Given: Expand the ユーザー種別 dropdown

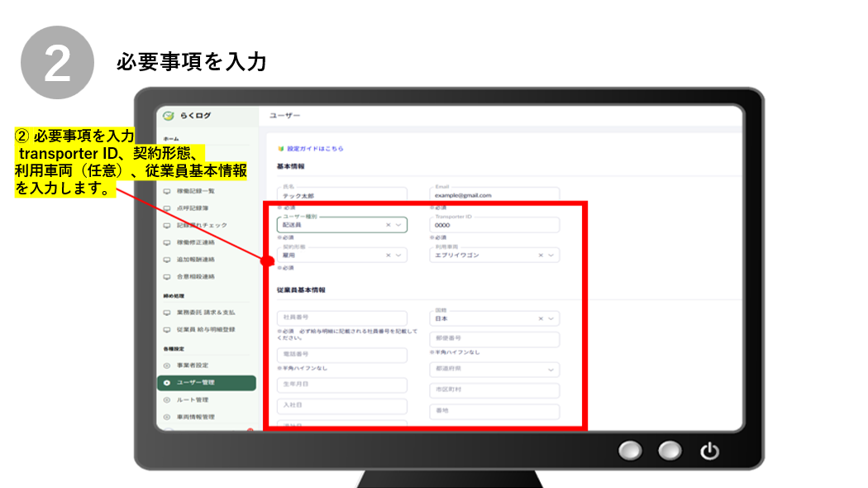Looking at the screenshot, I should coord(398,225).
